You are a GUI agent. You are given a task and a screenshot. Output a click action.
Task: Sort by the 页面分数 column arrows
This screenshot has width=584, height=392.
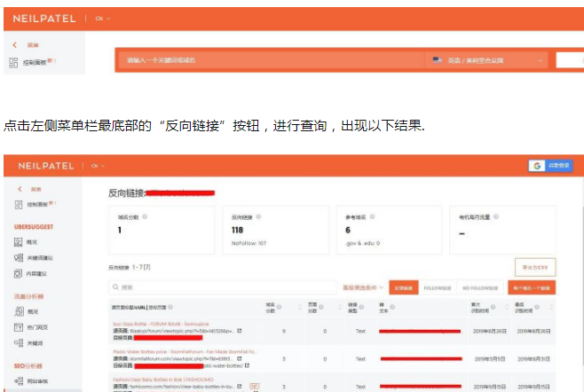340,307
